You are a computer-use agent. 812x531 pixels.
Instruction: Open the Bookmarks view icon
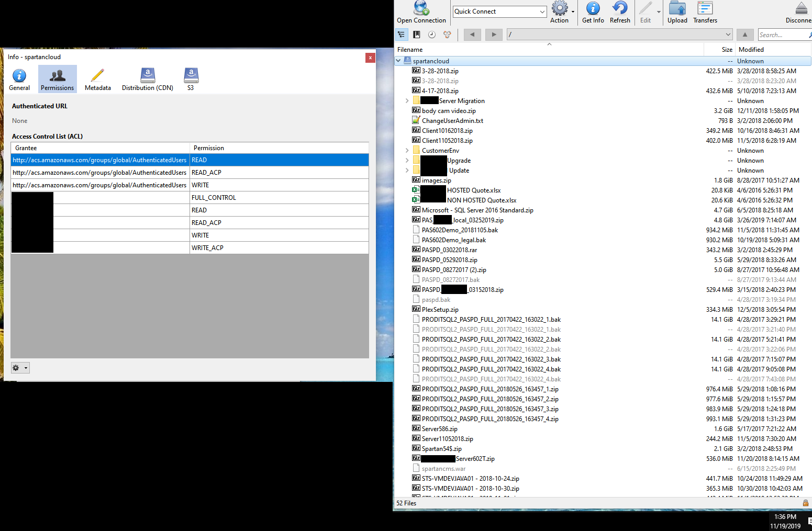point(417,35)
